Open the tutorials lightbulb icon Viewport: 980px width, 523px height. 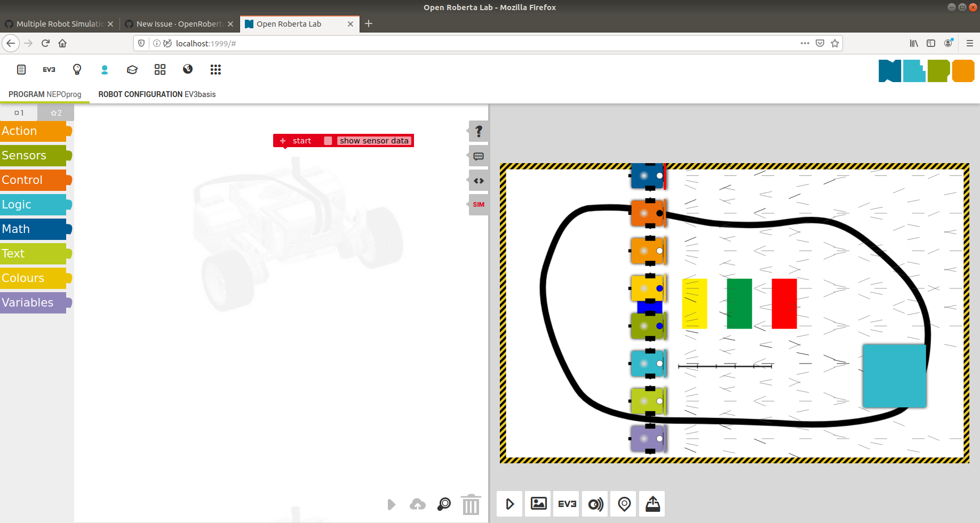tap(77, 69)
